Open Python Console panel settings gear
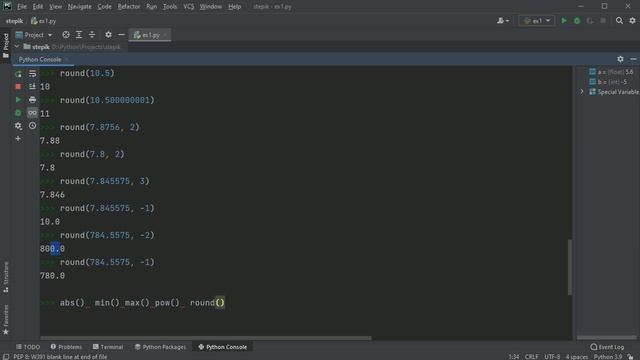Viewport: 640px width, 360px height. pos(620,59)
